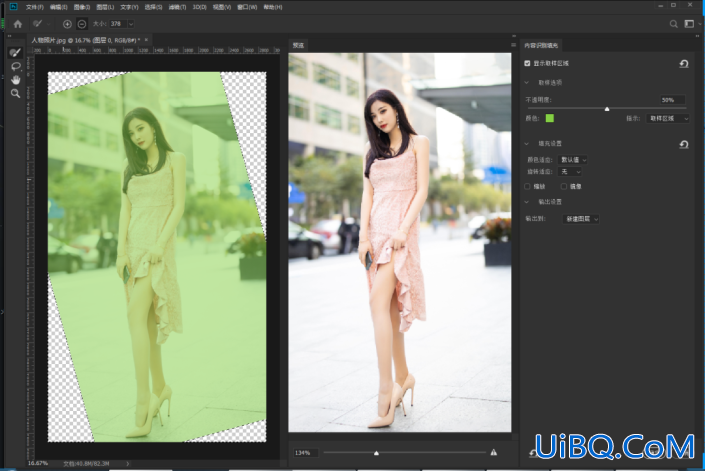Open the brush tool preset picker

[40, 24]
